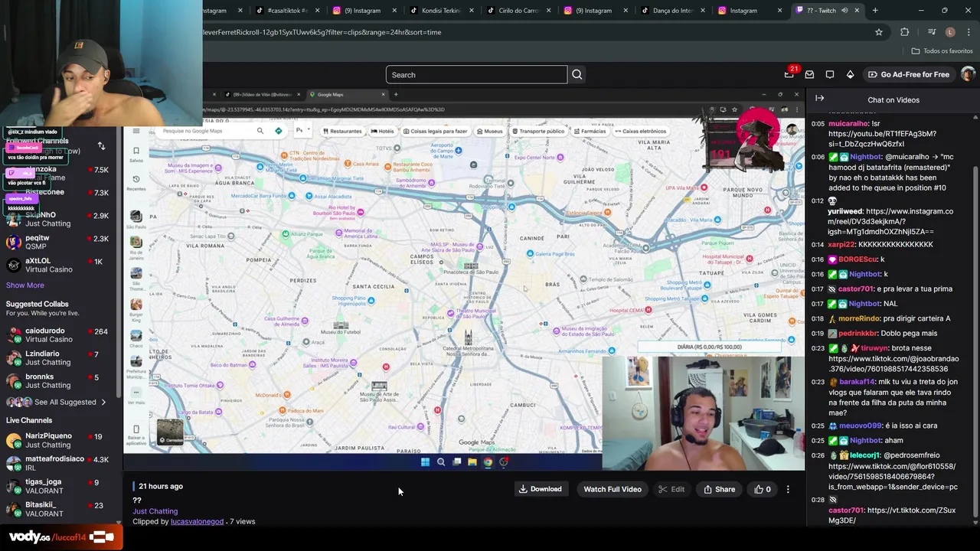This screenshot has height=551, width=980.
Task: Mute the Twitch tab via speaker icon
Action: coord(844,10)
